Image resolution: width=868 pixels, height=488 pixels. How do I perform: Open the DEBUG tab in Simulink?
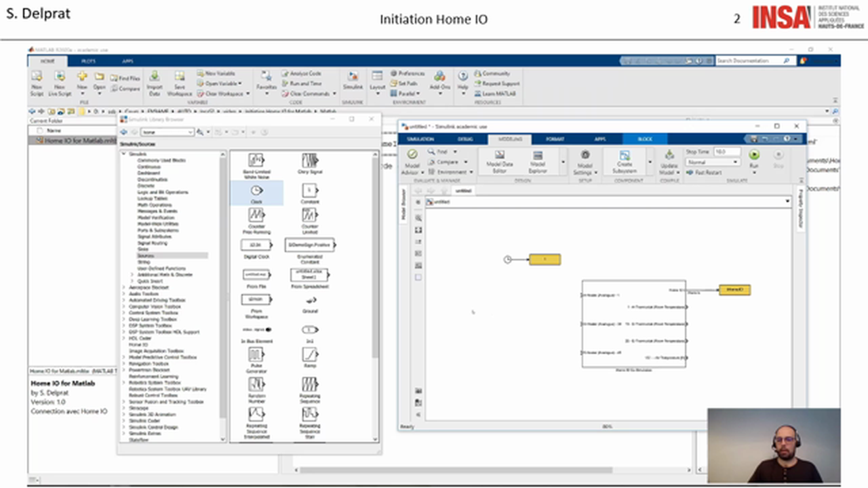(x=466, y=139)
